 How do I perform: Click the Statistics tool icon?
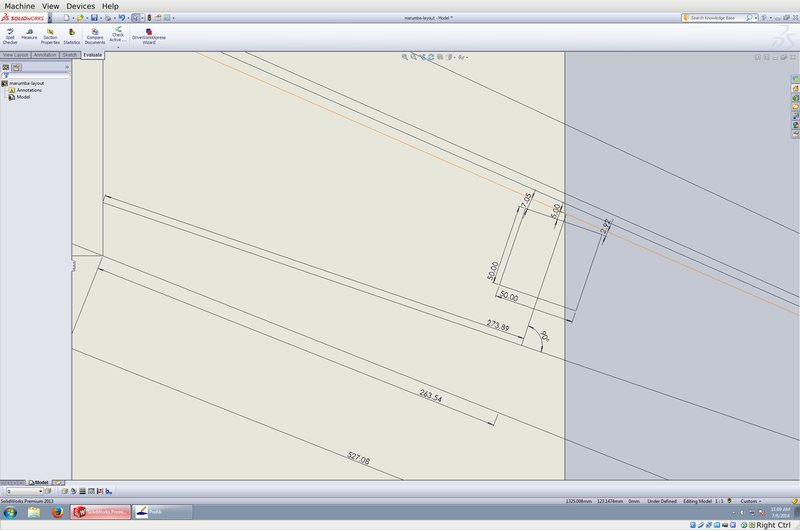pos(72,35)
